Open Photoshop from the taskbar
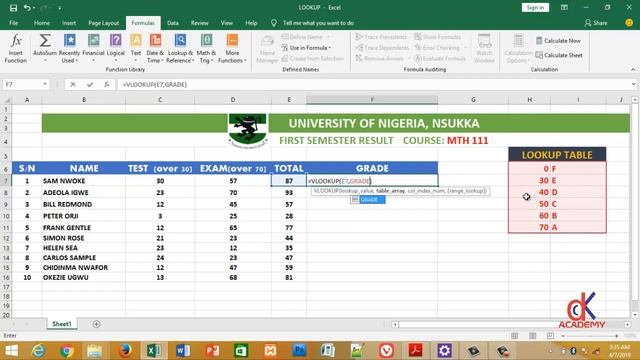 click(299, 351)
